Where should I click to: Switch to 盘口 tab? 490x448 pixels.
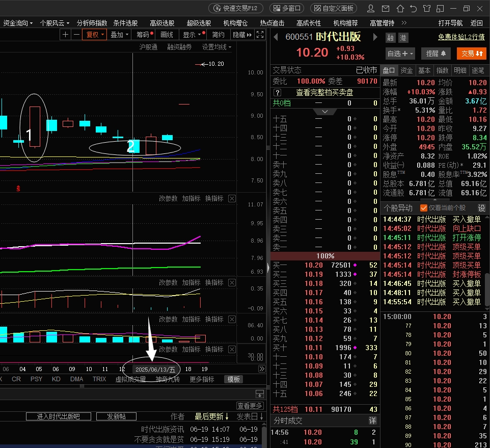tap(389, 70)
